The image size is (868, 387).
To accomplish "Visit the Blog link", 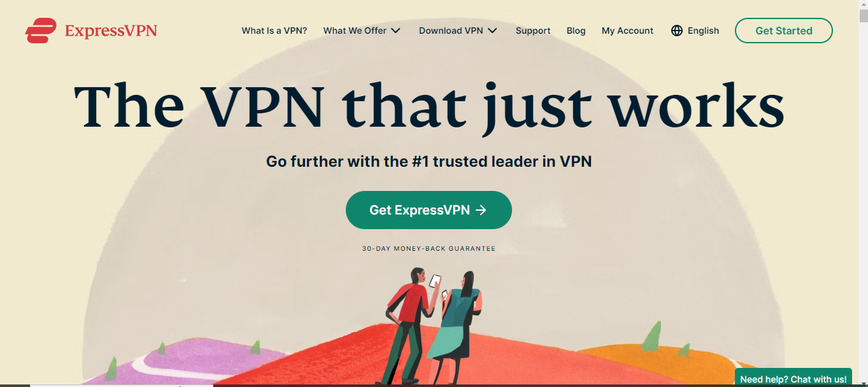I will coord(576,31).
